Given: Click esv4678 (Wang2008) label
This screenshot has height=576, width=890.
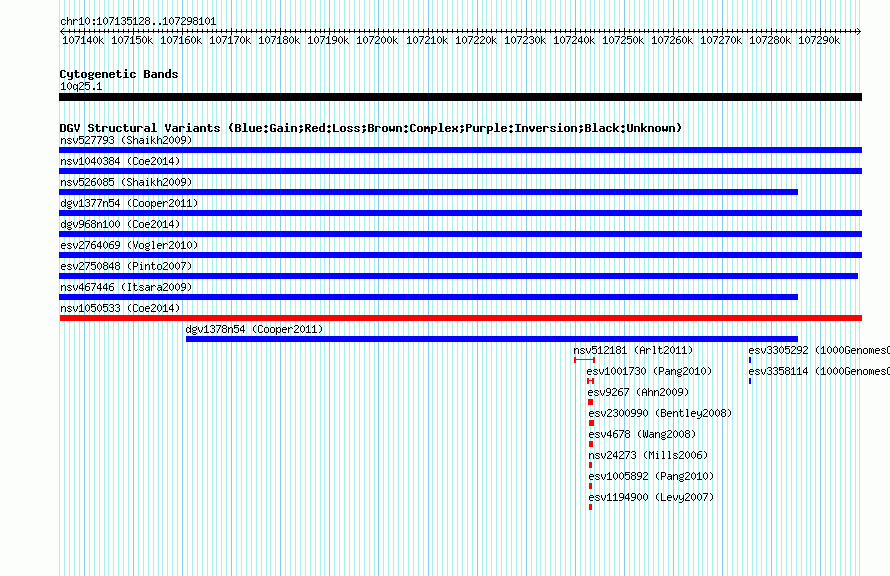Looking at the screenshot, I should click(642, 434).
